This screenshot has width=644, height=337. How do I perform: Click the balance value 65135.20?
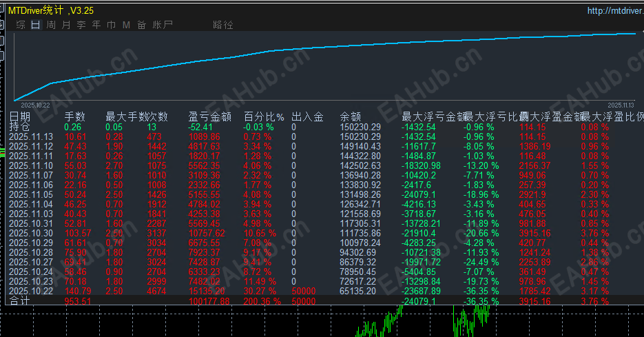357,291
